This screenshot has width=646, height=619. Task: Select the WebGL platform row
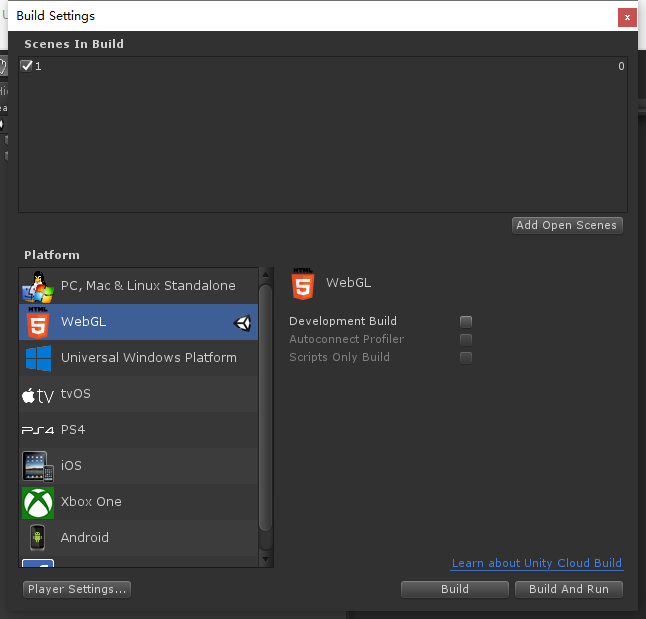(138, 322)
